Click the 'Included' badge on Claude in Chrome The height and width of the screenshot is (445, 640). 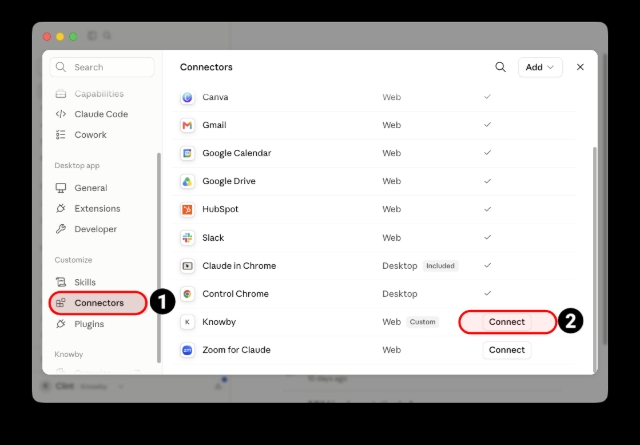tap(440, 266)
